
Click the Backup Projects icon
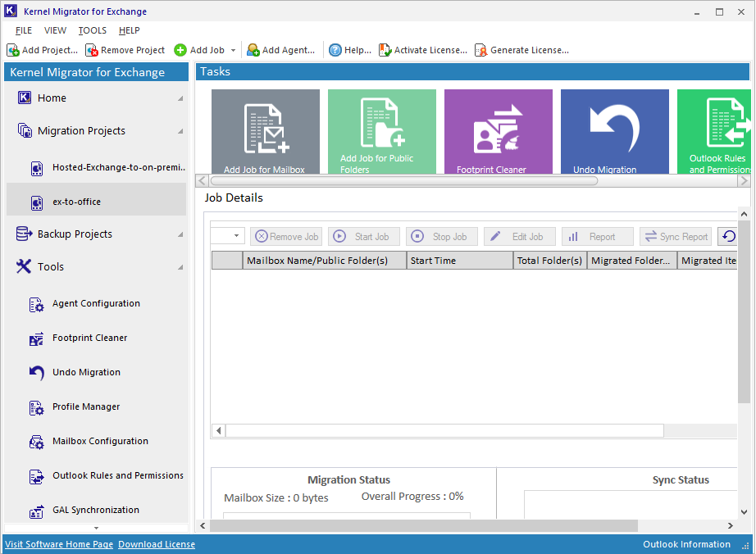tap(25, 234)
